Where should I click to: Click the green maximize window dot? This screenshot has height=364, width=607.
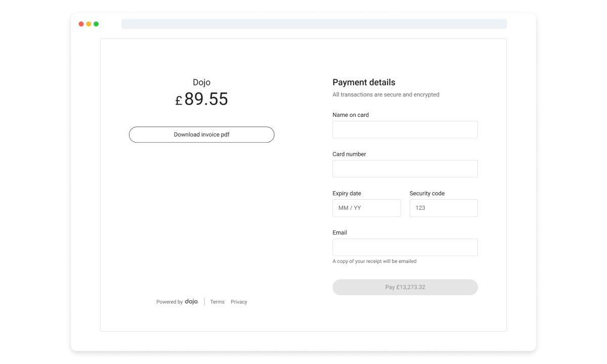click(96, 24)
